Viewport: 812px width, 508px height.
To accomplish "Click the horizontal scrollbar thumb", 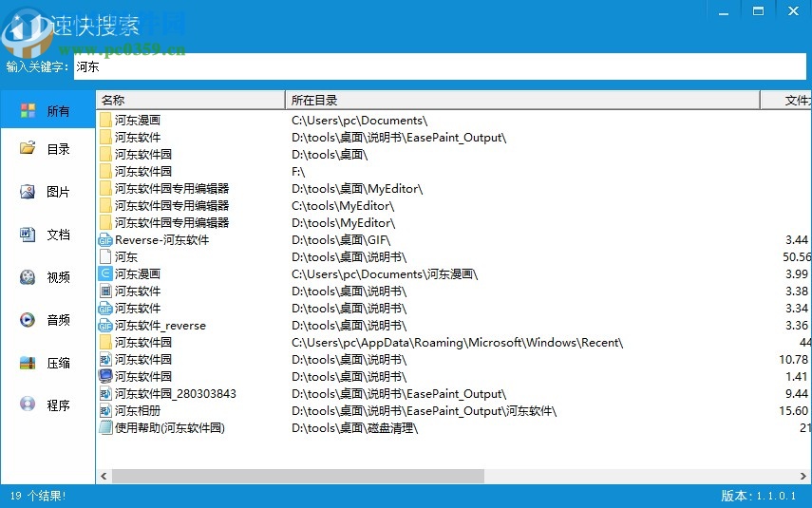I will point(298,476).
